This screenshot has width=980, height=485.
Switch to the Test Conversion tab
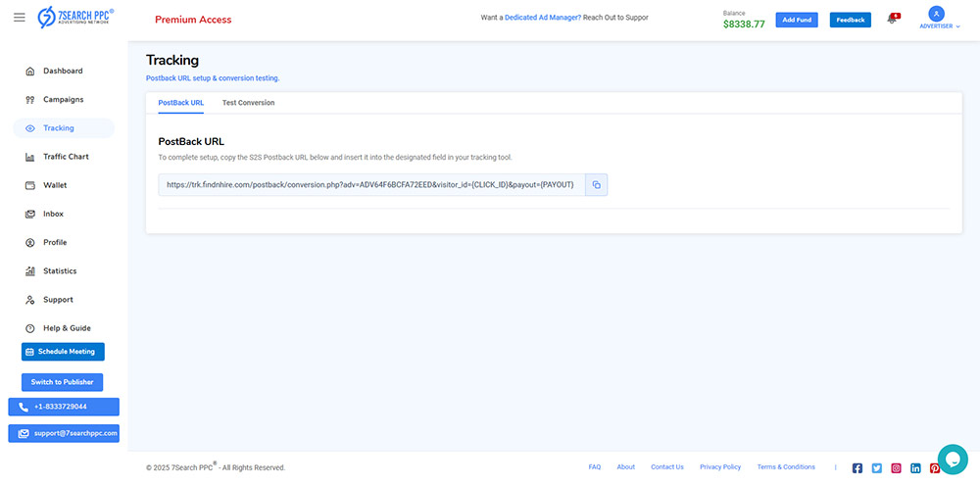[x=248, y=103]
